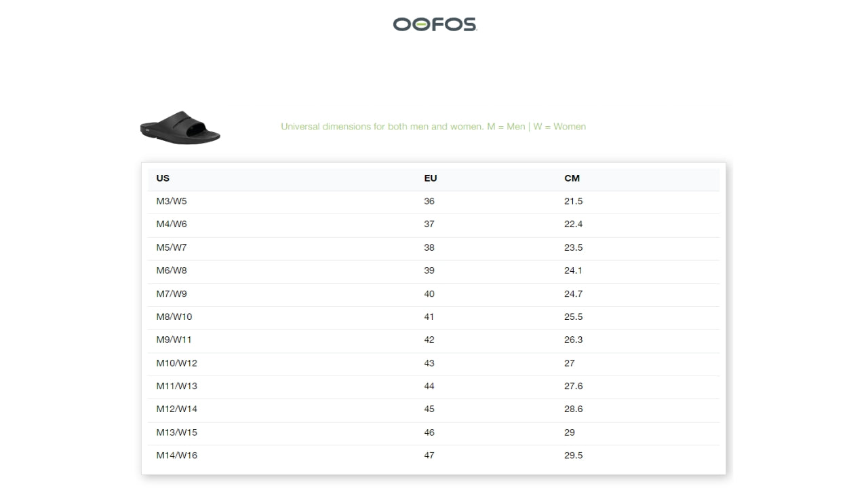Viewport: 868px width, 488px height.
Task: Click the EU column header
Action: (x=431, y=178)
